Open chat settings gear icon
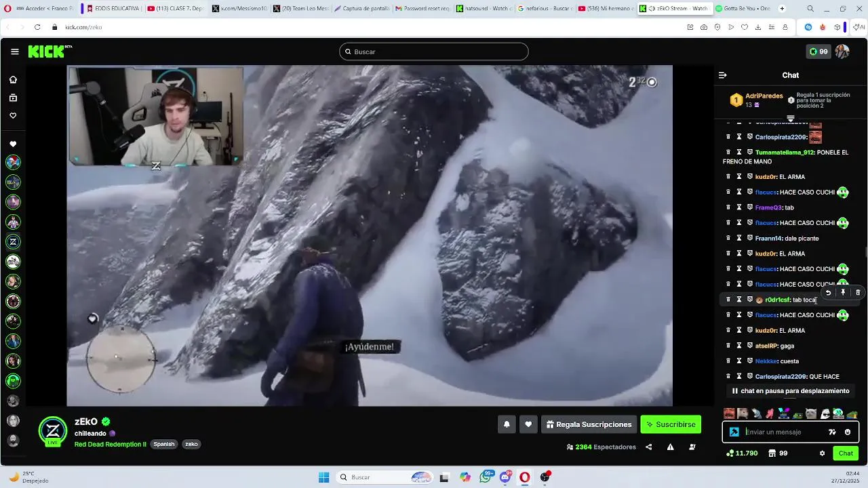The image size is (868, 488). 822,453
